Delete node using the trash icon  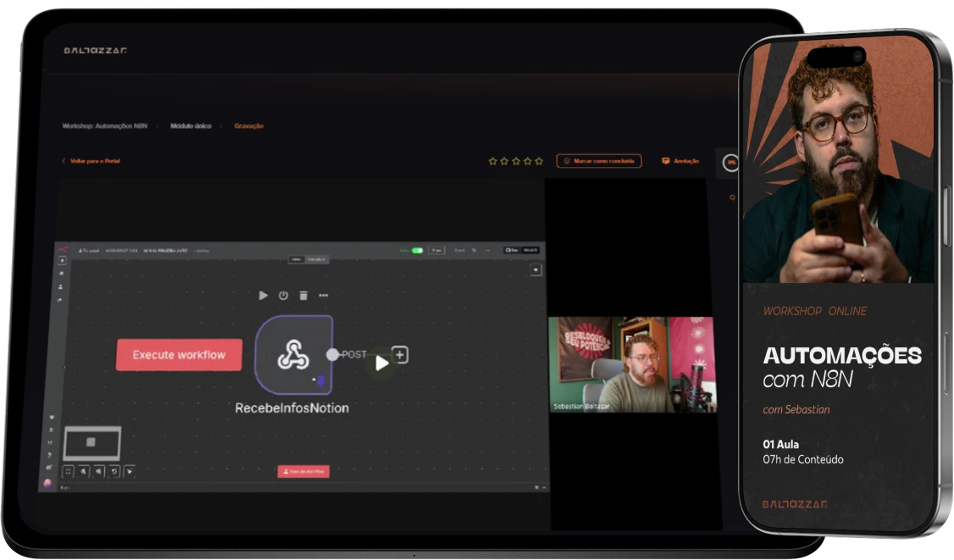point(303,295)
